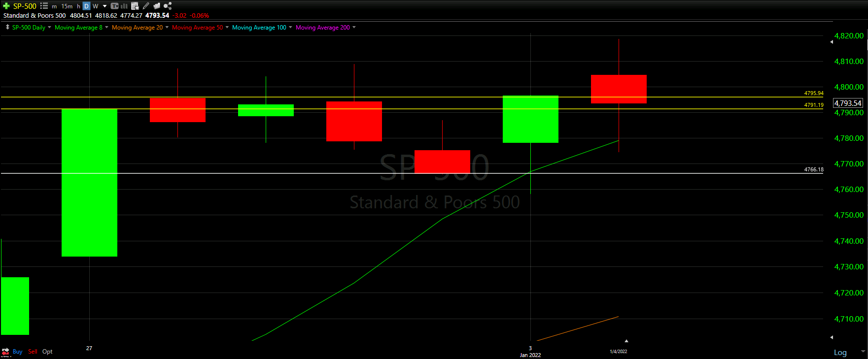Select the Daily 'D' timeframe

pos(86,6)
